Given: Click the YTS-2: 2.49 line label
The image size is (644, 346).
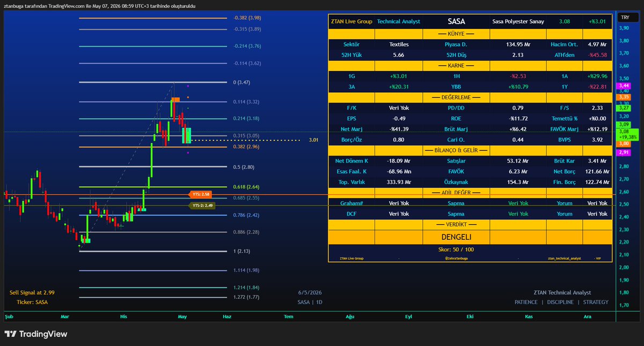Looking at the screenshot, I should pos(202,205).
